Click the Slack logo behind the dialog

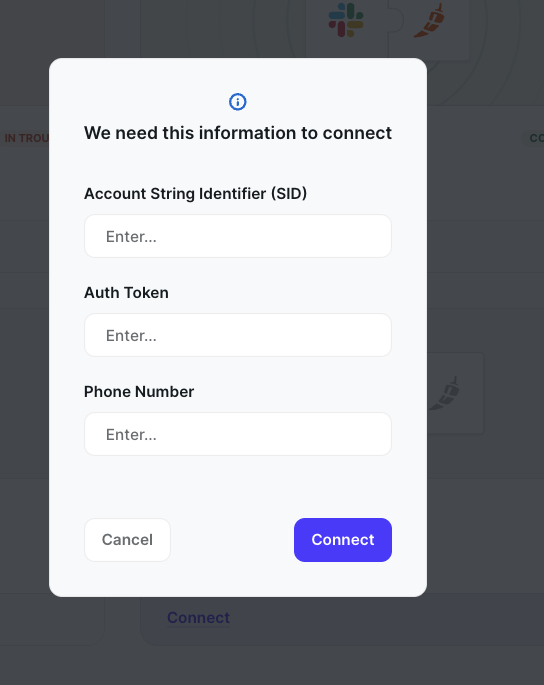[x=346, y=20]
